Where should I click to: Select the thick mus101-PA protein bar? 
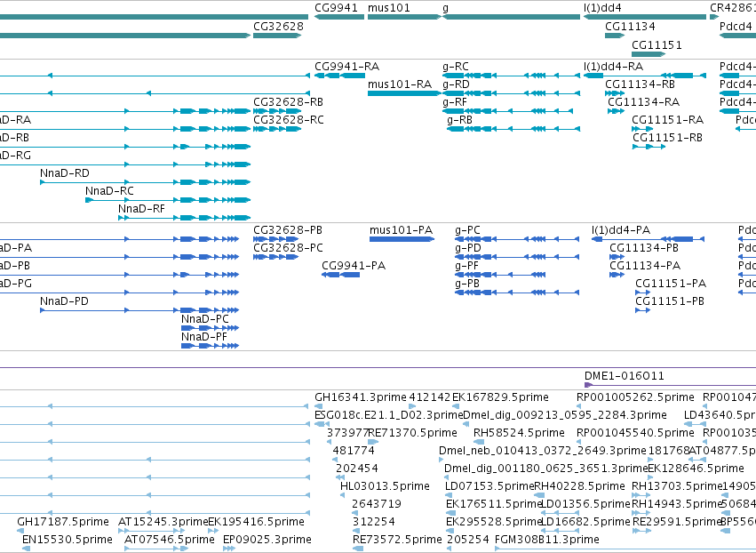point(402,239)
